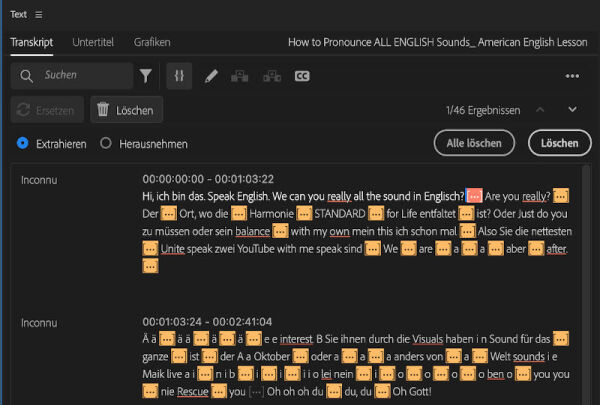Click the underlined word balance
The height and width of the screenshot is (405, 600).
coord(253,231)
